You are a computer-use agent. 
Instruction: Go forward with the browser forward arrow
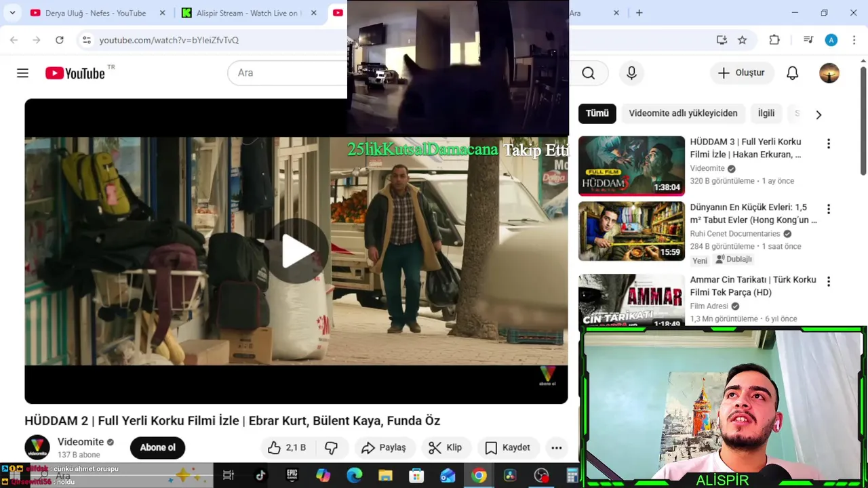coord(37,40)
